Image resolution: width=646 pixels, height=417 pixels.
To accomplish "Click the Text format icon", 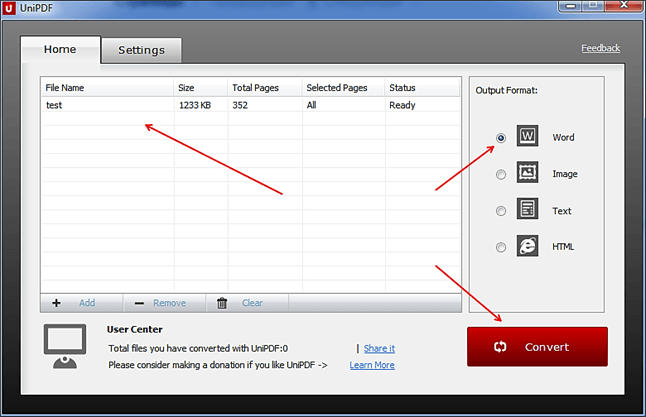I will click(528, 210).
